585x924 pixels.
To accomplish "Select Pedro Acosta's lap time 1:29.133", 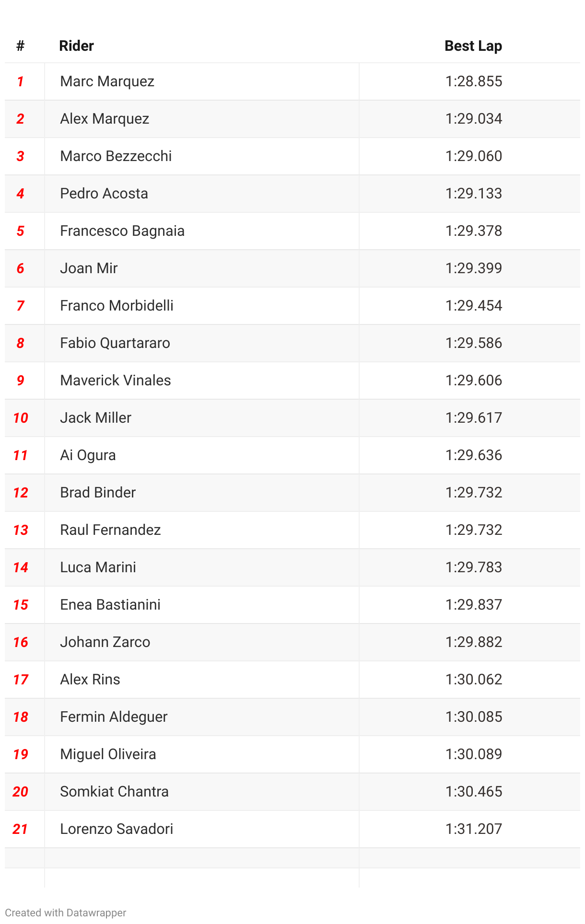I will [474, 194].
